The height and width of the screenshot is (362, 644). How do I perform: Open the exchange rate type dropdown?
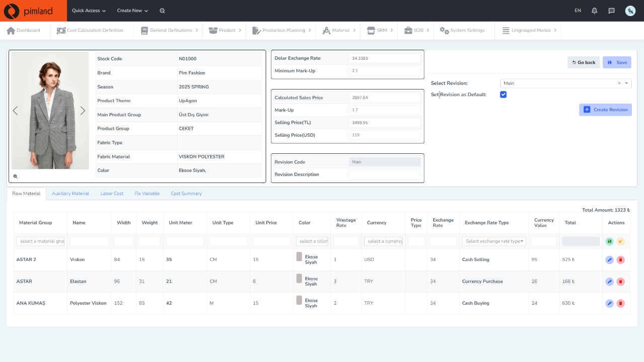(x=494, y=241)
